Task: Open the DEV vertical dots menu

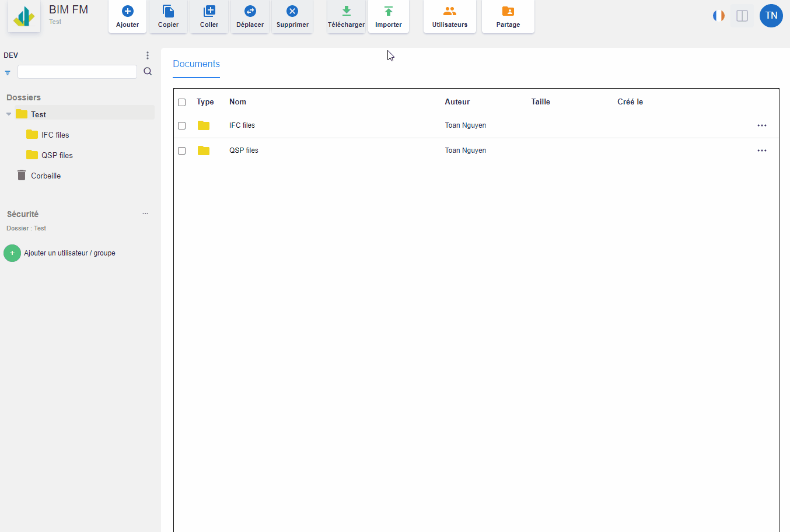Action: [148, 55]
